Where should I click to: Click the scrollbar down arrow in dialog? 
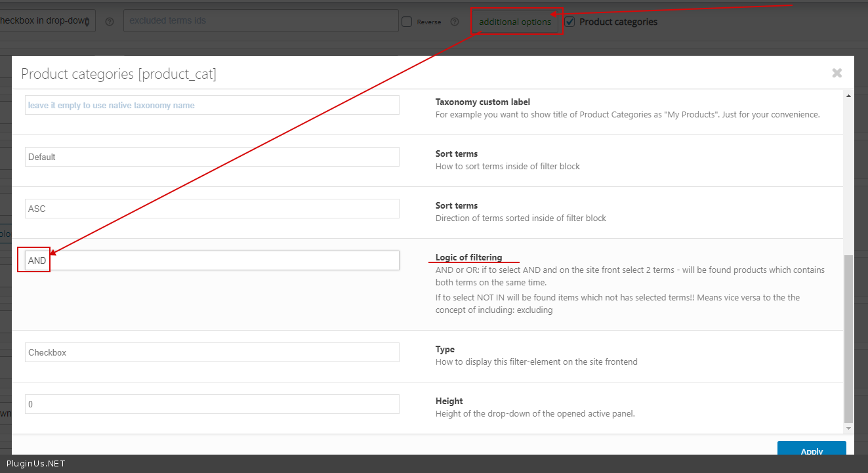[848, 428]
